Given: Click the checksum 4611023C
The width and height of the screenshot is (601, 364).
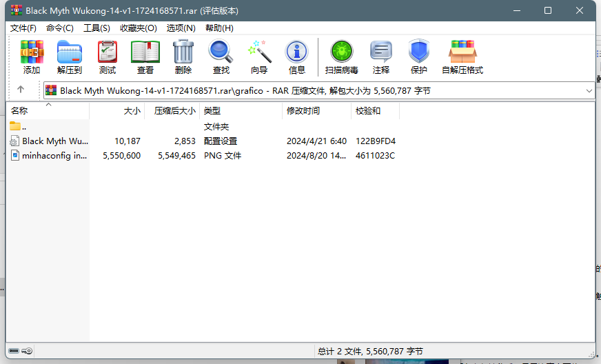Looking at the screenshot, I should (375, 156).
